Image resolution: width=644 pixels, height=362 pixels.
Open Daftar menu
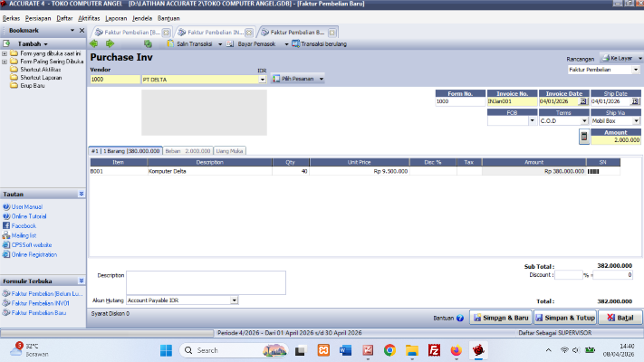pyautogui.click(x=64, y=18)
